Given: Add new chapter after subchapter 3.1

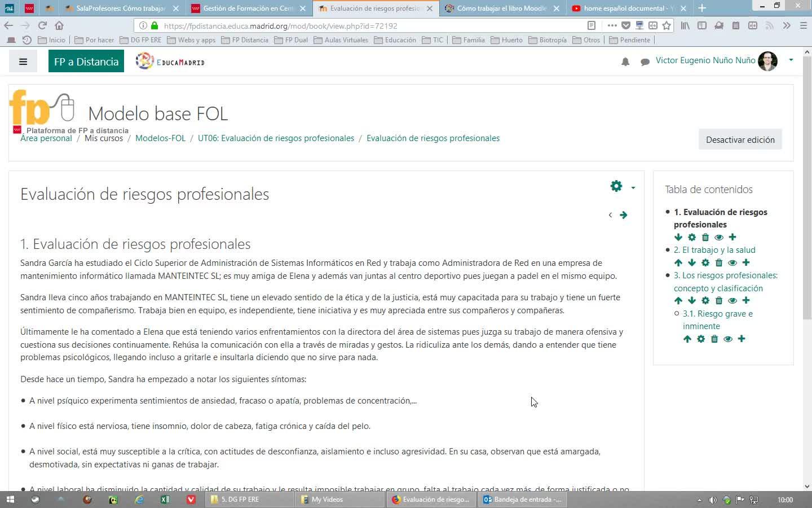Looking at the screenshot, I should [x=742, y=339].
